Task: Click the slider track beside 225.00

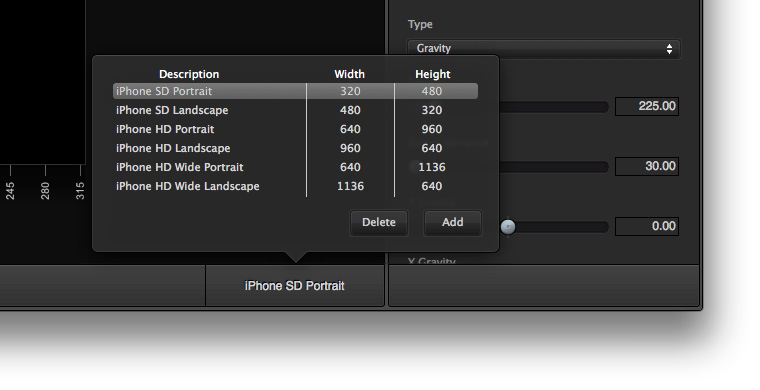Action: click(x=554, y=107)
